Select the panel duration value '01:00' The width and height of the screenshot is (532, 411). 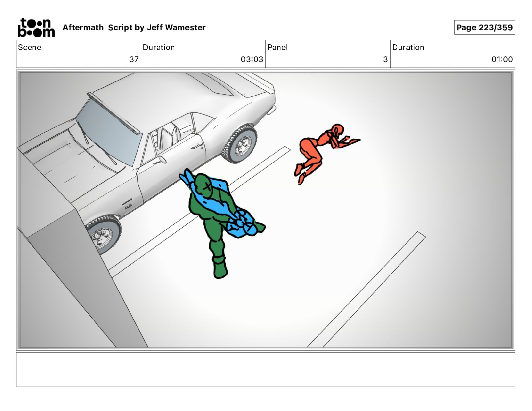pyautogui.click(x=502, y=59)
